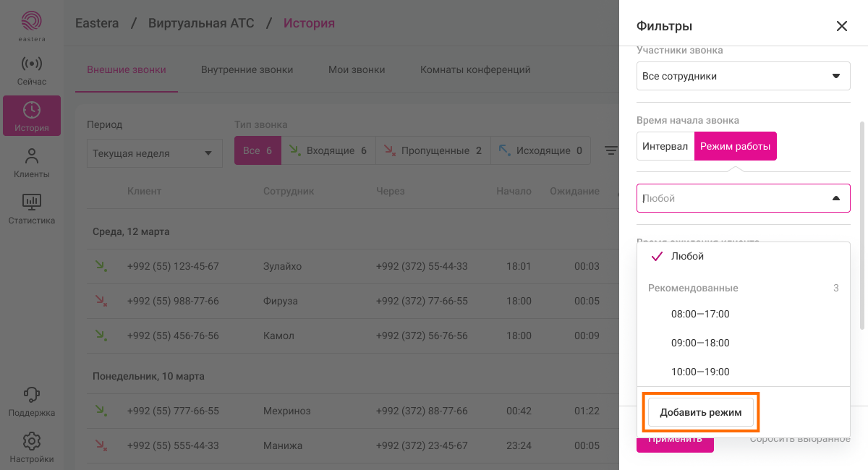
Task: Switch to the Внутренние звонки tab
Action: (x=247, y=70)
